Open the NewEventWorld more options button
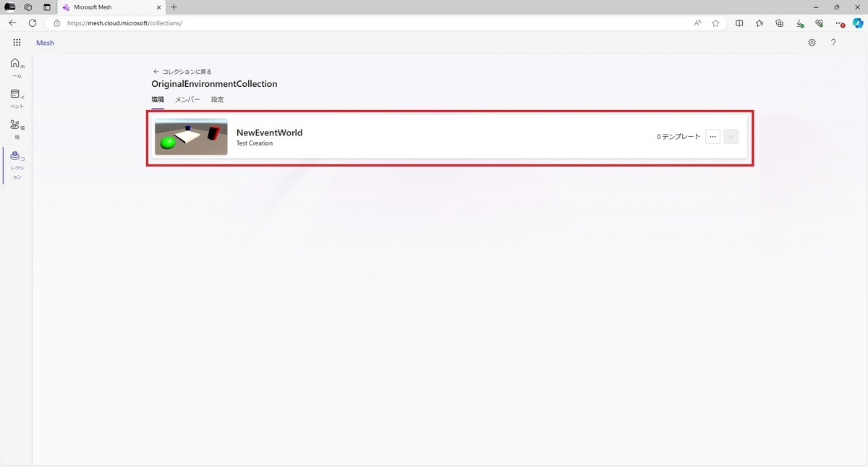The height and width of the screenshot is (467, 868). coord(712,136)
